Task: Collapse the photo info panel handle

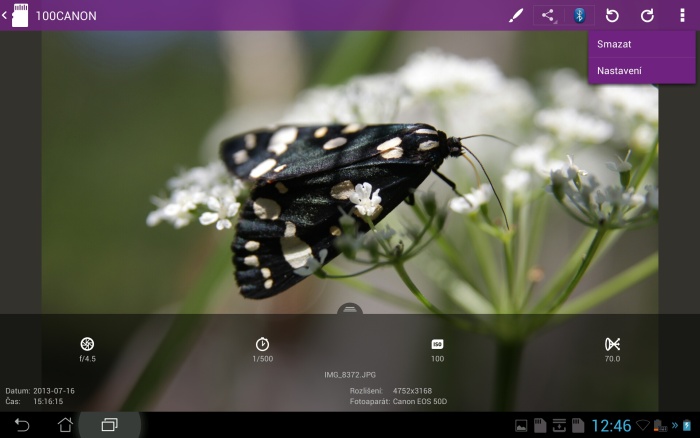Action: pyautogui.click(x=350, y=311)
